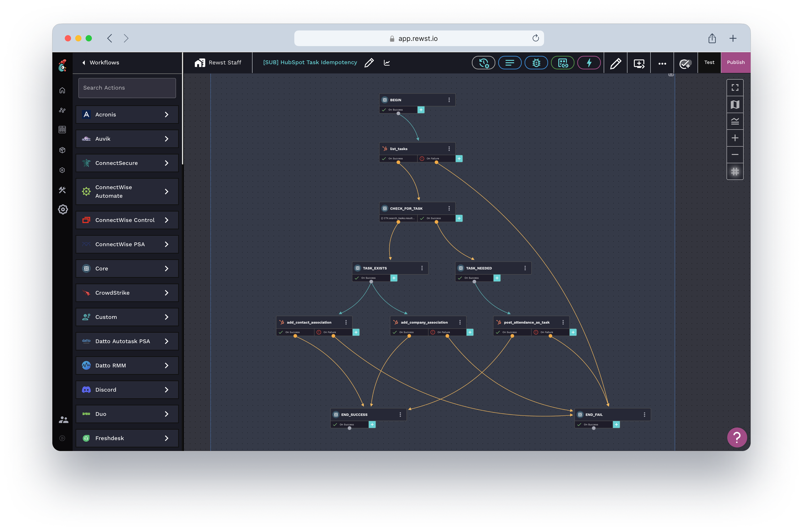This screenshot has height=532, width=803.
Task: Click the Test button
Action: 709,62
